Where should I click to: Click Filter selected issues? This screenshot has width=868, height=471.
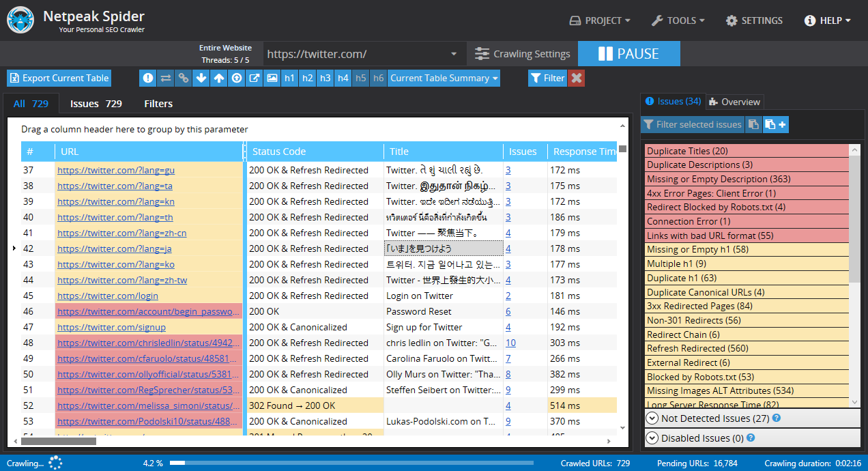(693, 124)
